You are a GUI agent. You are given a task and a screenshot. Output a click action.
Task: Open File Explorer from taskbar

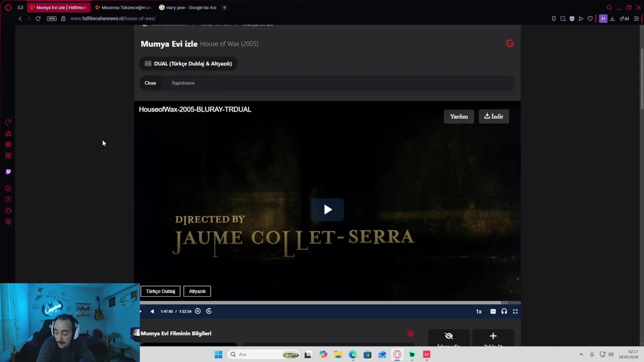pos(338,354)
